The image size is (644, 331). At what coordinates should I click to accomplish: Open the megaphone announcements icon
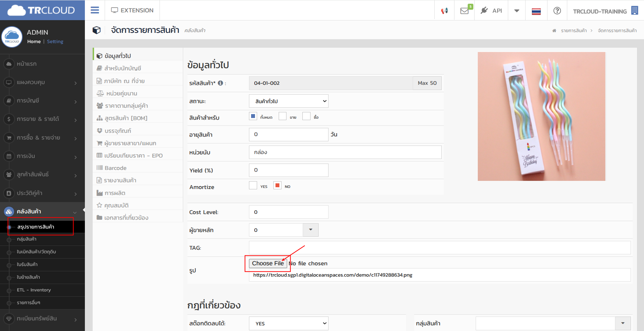point(444,11)
